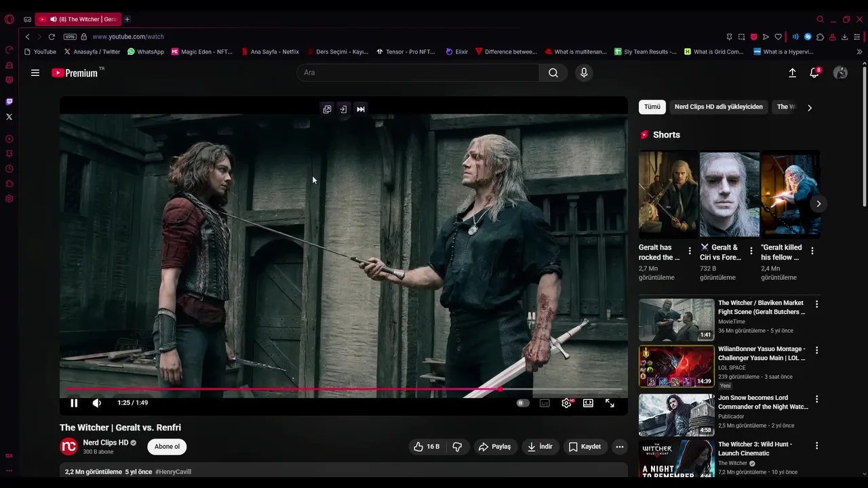Image resolution: width=868 pixels, height=488 pixels.
Task: Pause the video with the pause button
Action: click(74, 403)
